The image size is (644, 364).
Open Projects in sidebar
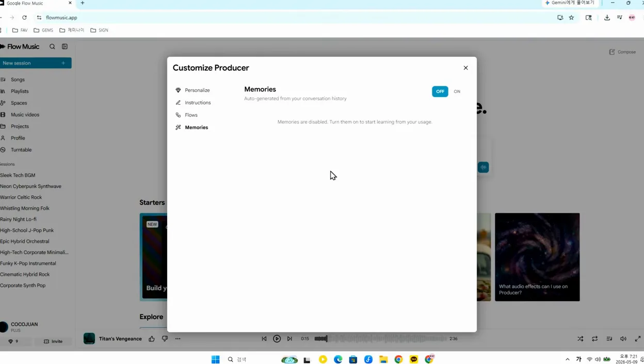point(20,126)
